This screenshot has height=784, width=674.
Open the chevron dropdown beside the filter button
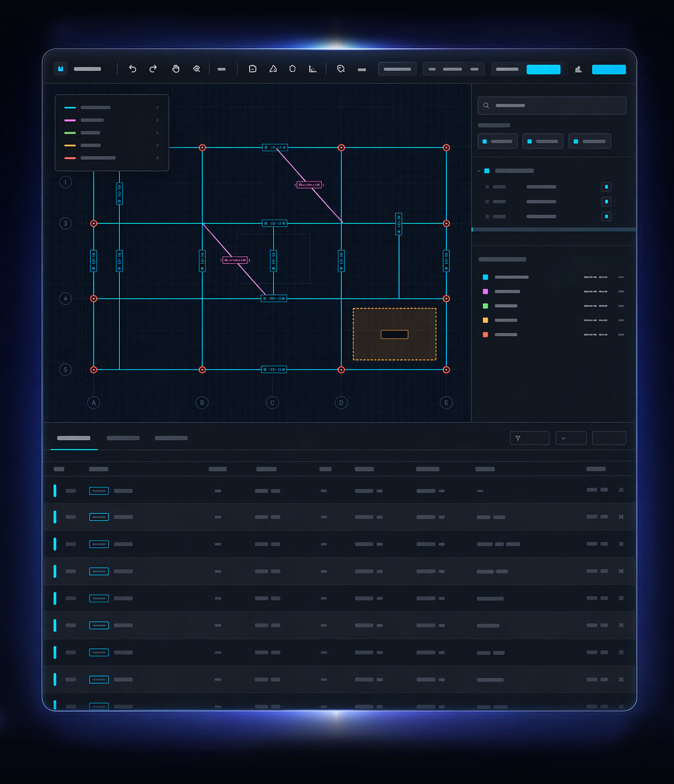pyautogui.click(x=571, y=438)
